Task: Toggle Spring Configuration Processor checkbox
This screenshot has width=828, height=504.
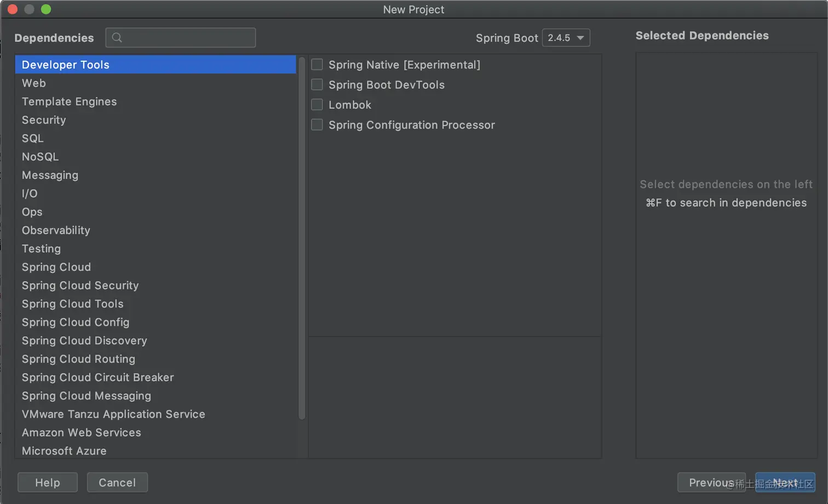Action: [317, 125]
